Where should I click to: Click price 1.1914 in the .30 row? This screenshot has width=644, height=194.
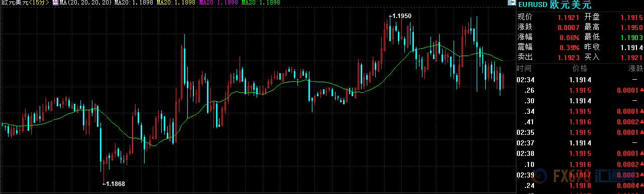click(x=580, y=101)
